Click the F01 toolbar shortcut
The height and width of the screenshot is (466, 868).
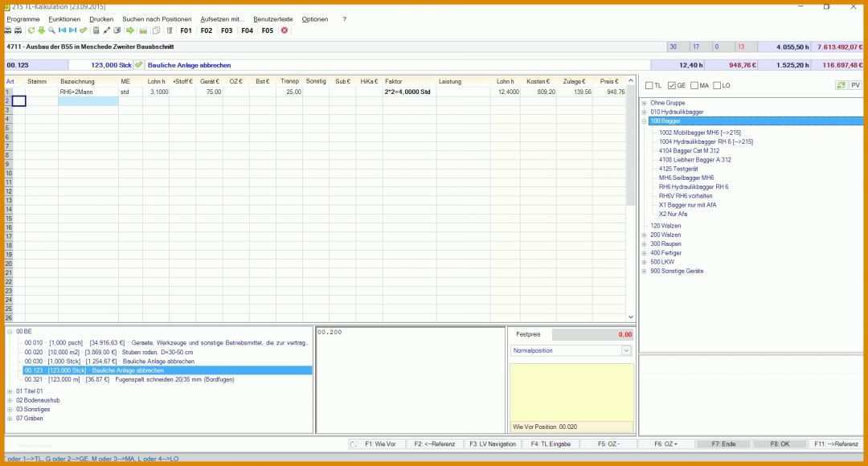[186, 31]
